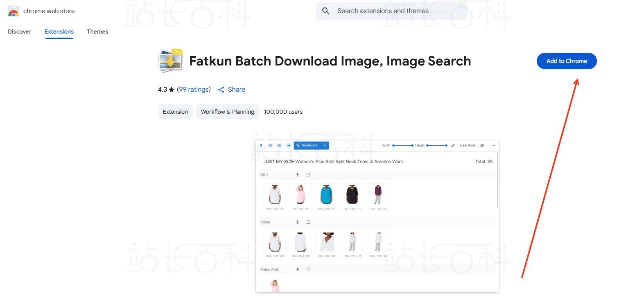Check the Paleo Pink group checkbox
This screenshot has width=644, height=302.
[308, 270]
